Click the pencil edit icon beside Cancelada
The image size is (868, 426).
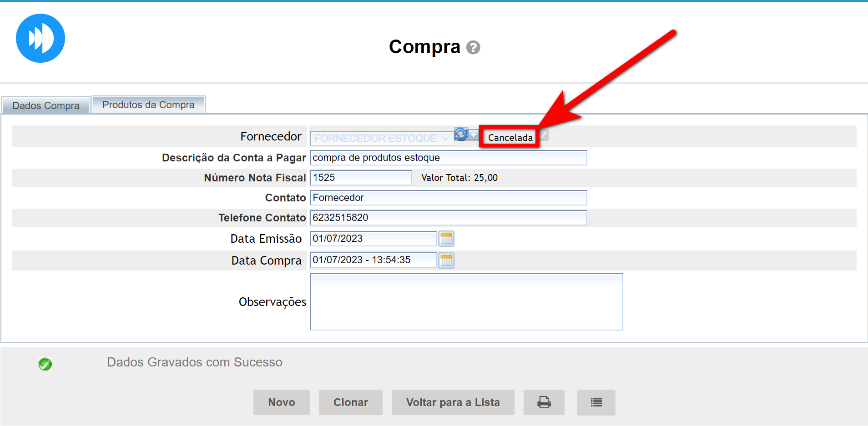tap(544, 135)
